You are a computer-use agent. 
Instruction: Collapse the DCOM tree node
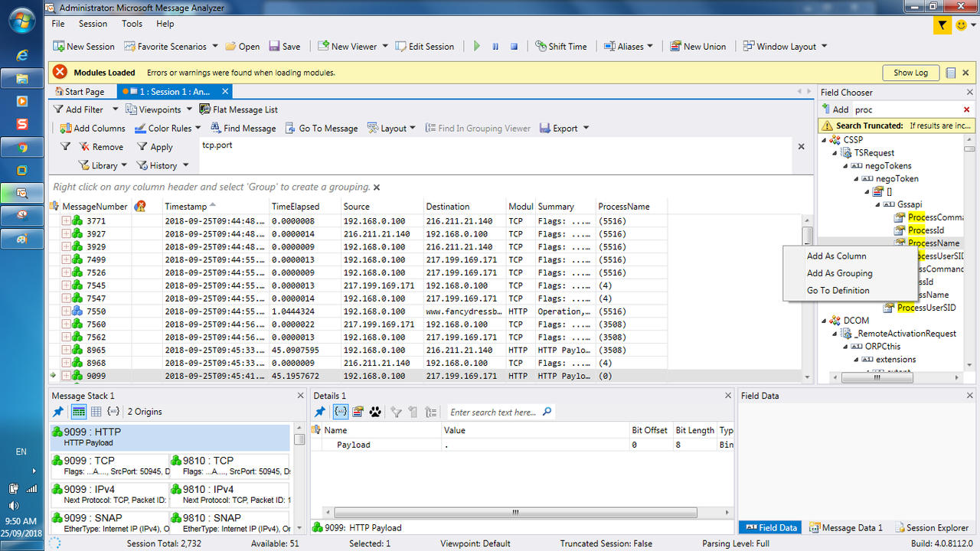click(825, 321)
